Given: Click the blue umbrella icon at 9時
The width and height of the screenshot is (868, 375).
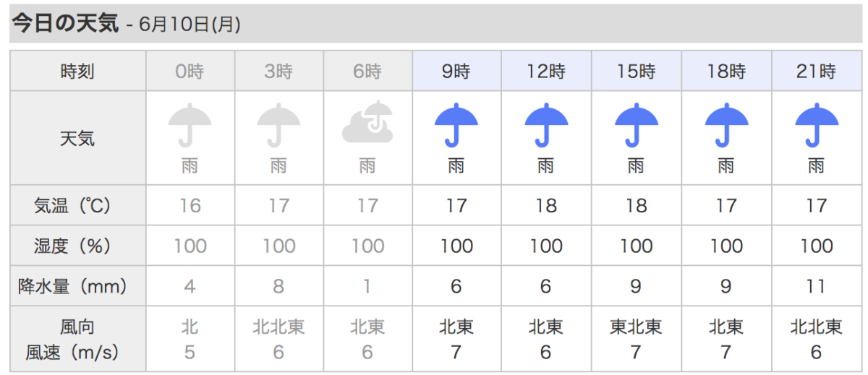Looking at the screenshot, I should 456,125.
